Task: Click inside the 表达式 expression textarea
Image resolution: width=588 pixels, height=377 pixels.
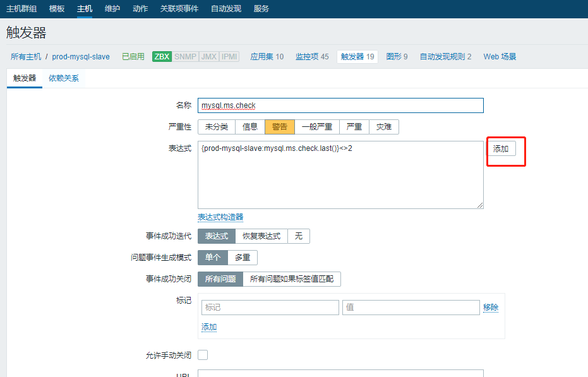Action: click(x=340, y=175)
